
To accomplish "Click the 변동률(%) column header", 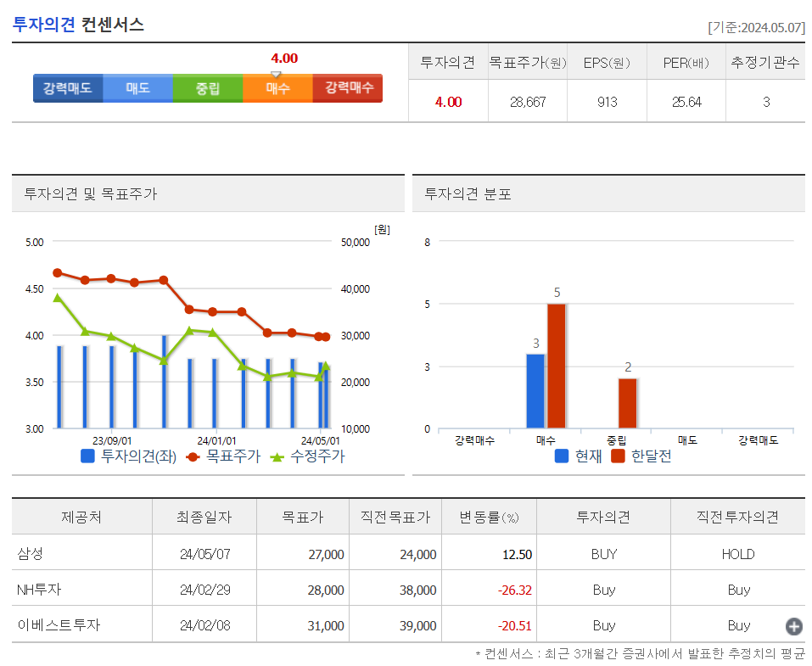I will (490, 517).
